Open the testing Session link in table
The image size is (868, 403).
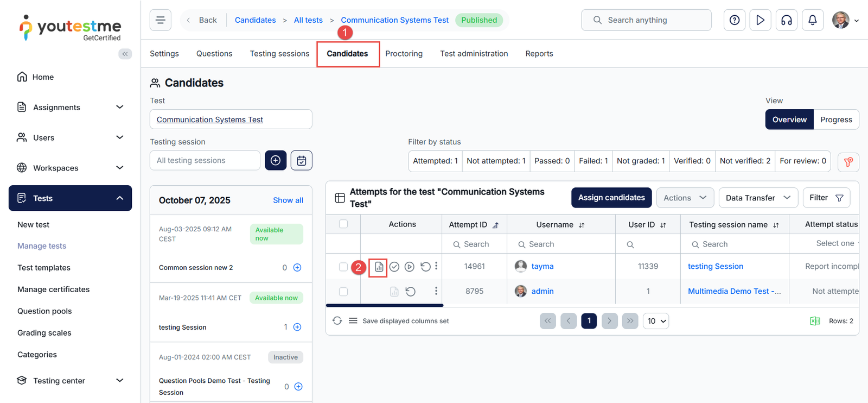[x=716, y=267]
